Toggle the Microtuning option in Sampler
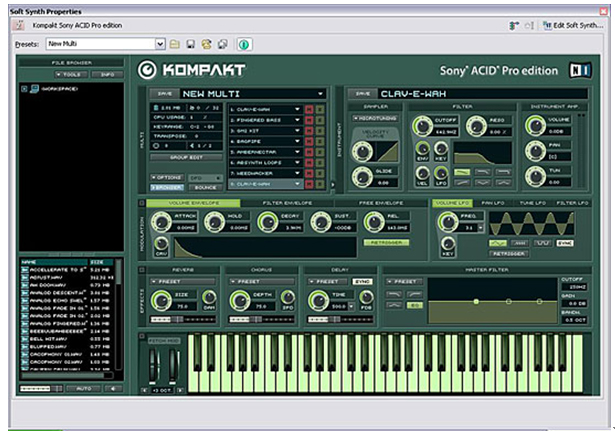 point(375,117)
